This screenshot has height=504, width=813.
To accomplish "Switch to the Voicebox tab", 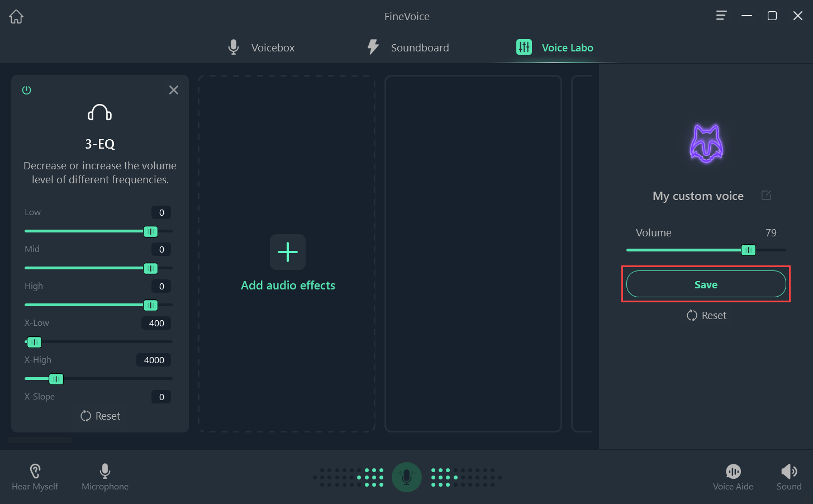I will pyautogui.click(x=262, y=47).
